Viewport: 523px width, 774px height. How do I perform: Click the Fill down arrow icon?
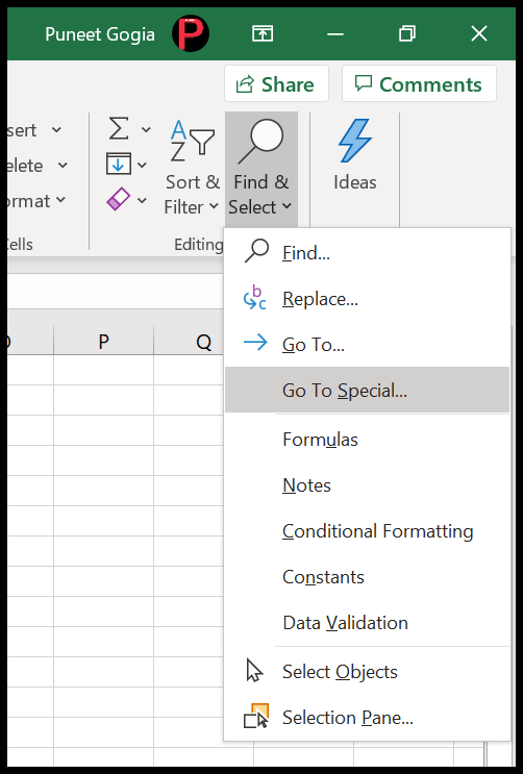[x=118, y=164]
